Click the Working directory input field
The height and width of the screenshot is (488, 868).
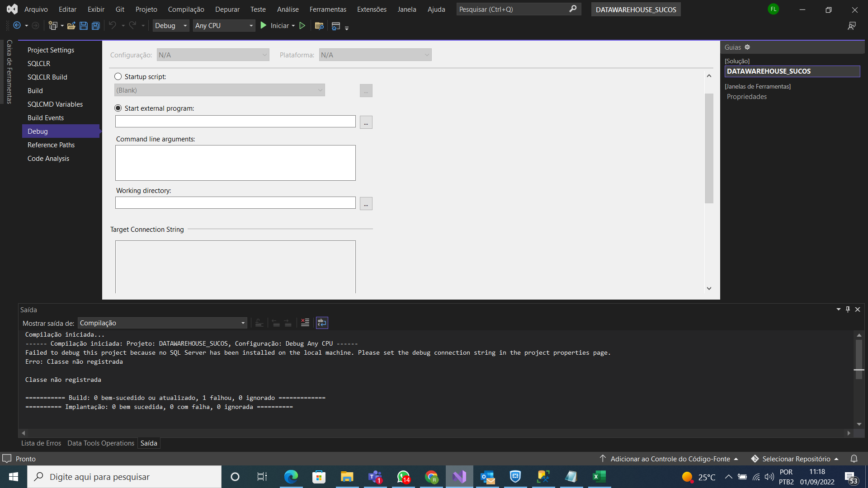click(x=236, y=202)
